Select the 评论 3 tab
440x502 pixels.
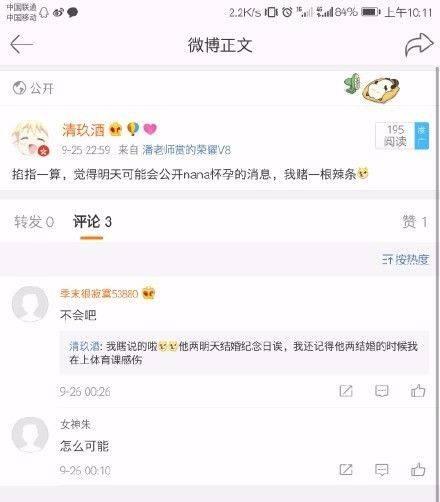click(92, 222)
